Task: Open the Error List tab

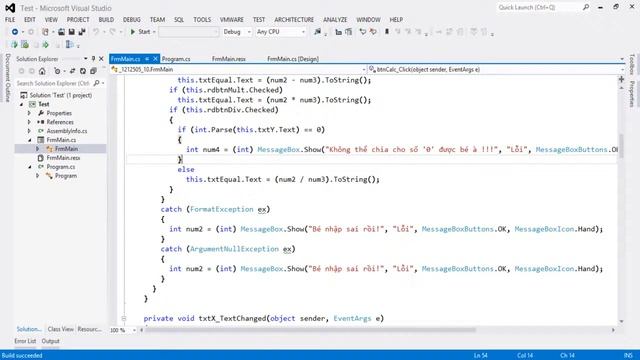Action: (x=25, y=341)
